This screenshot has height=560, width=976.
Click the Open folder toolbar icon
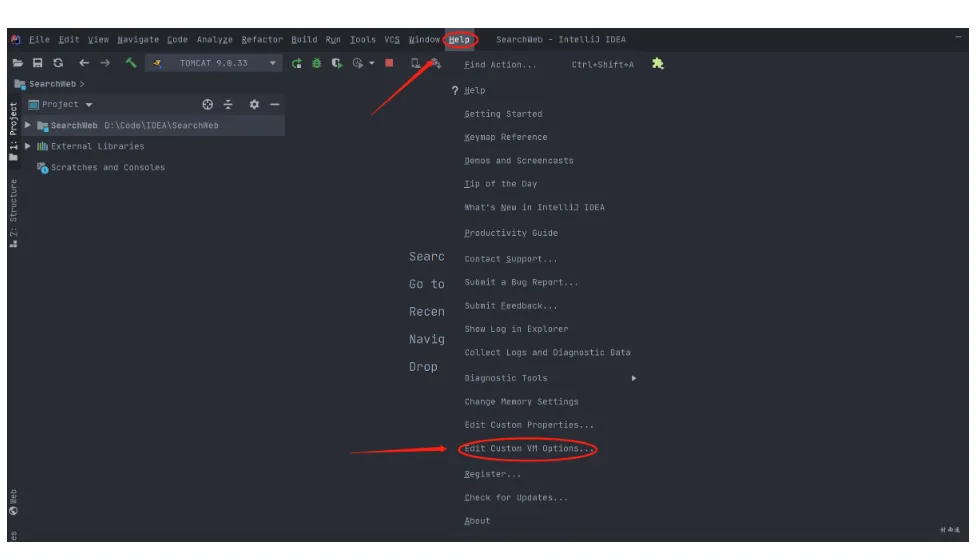coord(17,63)
